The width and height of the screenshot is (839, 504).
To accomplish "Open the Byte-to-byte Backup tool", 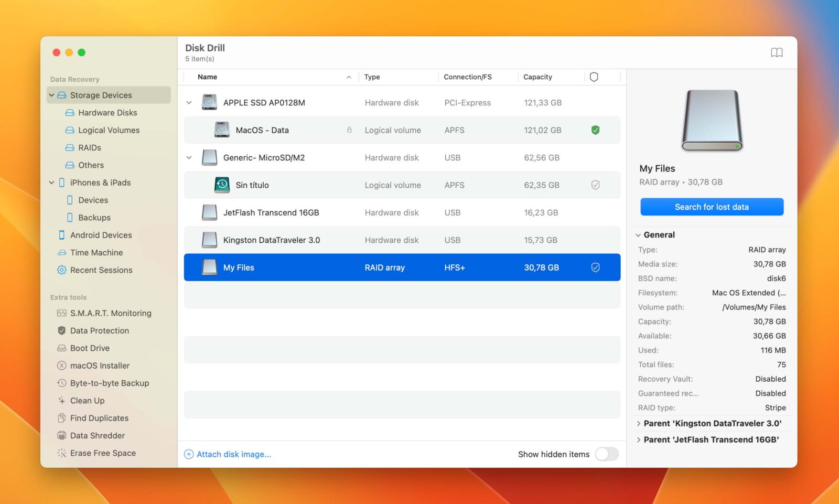I will click(x=109, y=383).
